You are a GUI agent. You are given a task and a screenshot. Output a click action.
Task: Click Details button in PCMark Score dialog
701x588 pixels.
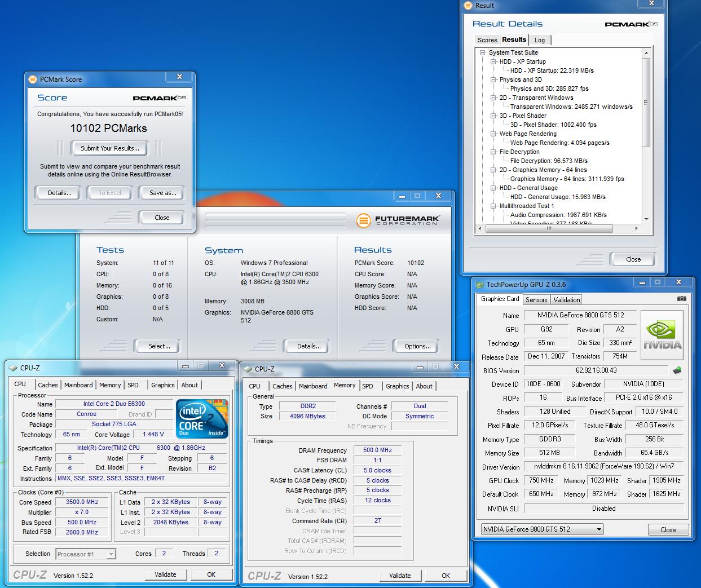tap(59, 193)
